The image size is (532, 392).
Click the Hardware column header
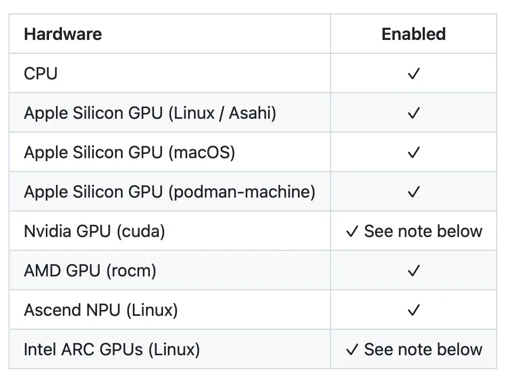pyautogui.click(x=63, y=34)
